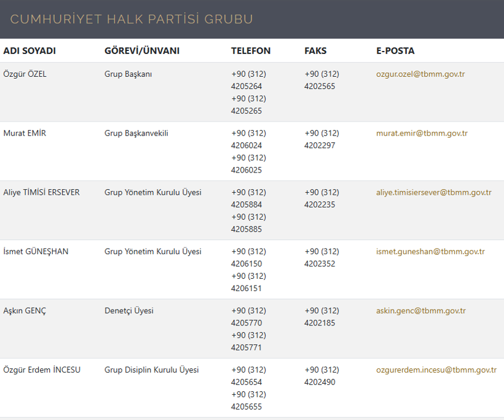Click phone number 4206024
The height and width of the screenshot is (420, 504).
pos(246,146)
